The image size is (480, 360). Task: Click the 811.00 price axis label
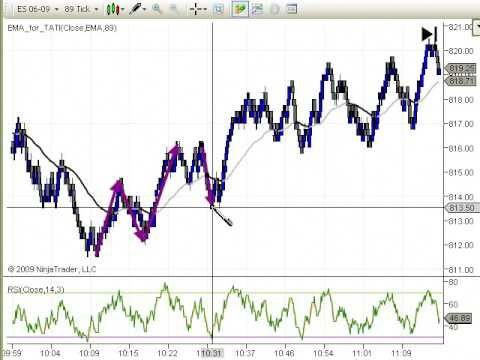[x=461, y=270]
